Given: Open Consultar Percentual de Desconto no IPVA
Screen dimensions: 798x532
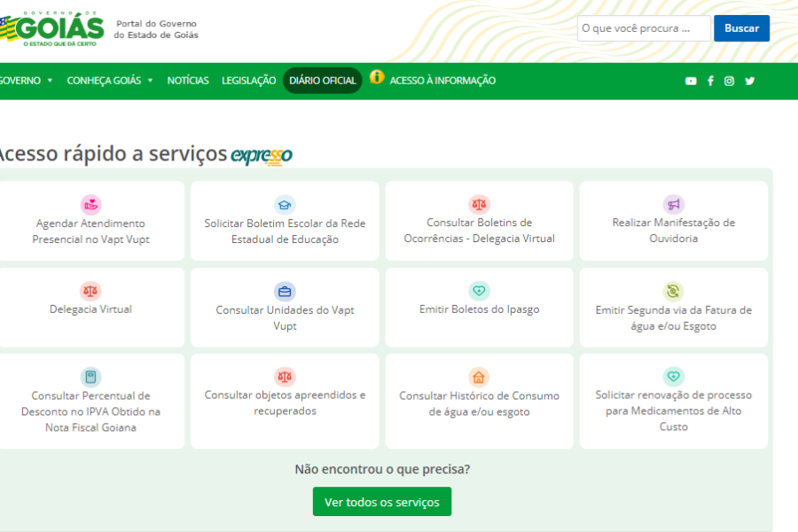Looking at the screenshot, I should 91,411.
